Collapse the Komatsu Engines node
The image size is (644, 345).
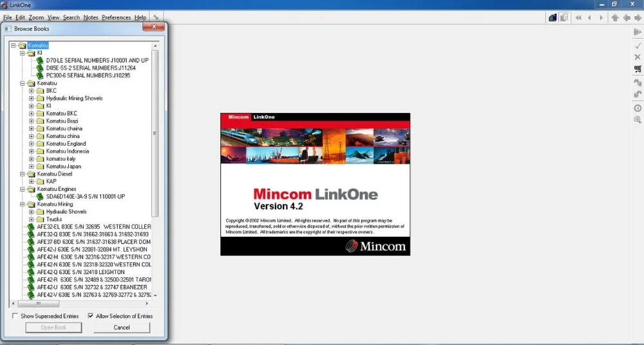pyautogui.click(x=23, y=189)
